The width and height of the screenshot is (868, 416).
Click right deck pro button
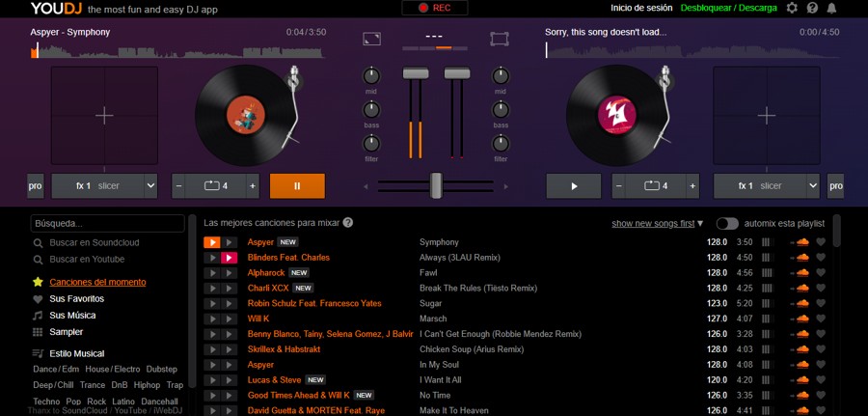(x=835, y=186)
